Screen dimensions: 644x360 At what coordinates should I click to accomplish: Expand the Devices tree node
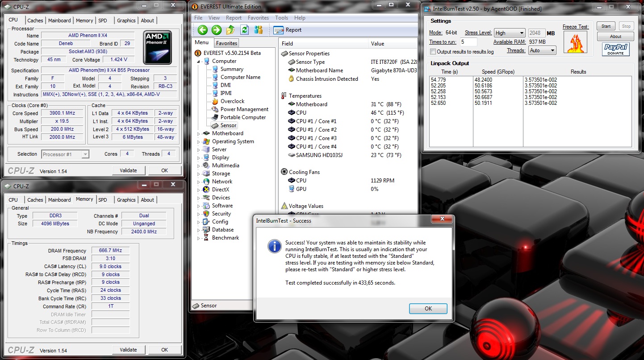[199, 198]
